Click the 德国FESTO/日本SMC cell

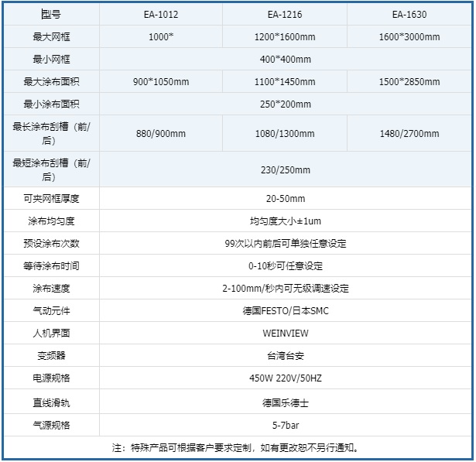point(285,311)
